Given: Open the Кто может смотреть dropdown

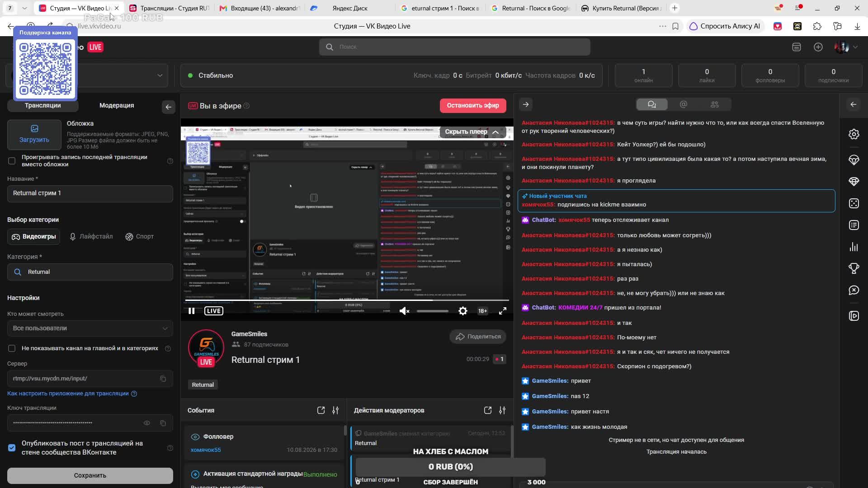Looking at the screenshot, I should point(90,328).
